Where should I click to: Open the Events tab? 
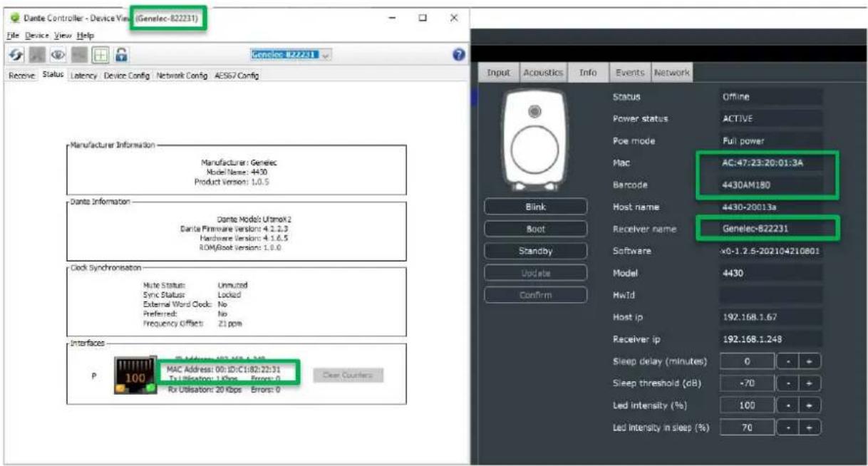[x=630, y=73]
